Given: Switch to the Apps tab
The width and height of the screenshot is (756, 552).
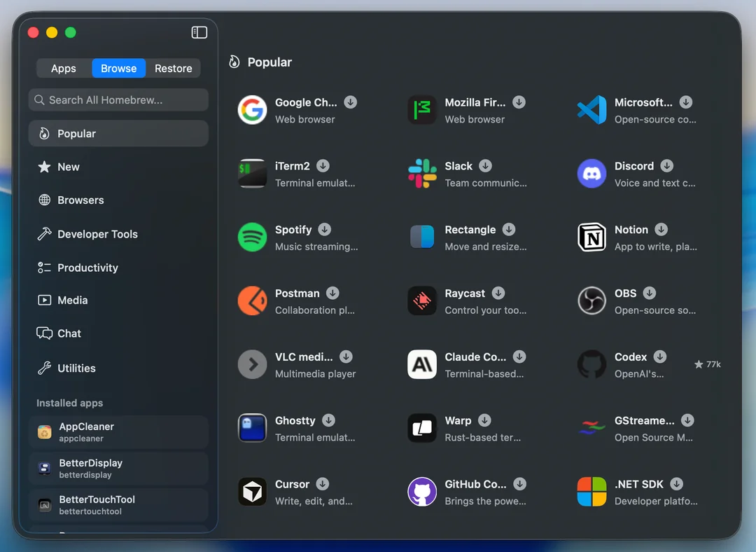Looking at the screenshot, I should (64, 69).
